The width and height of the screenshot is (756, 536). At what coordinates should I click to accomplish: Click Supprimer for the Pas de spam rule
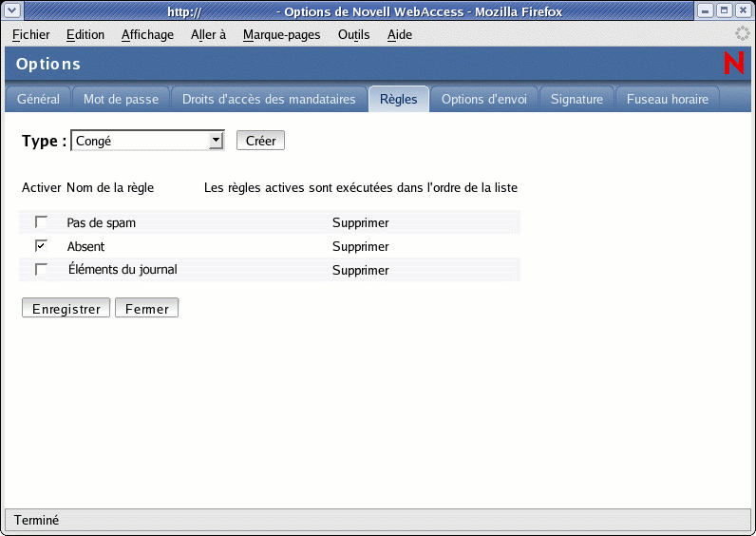361,223
